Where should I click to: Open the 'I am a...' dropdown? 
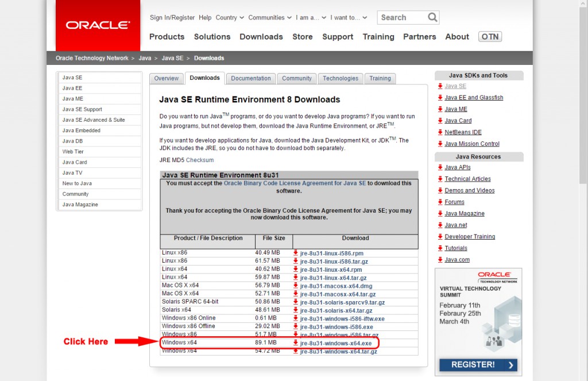point(311,18)
